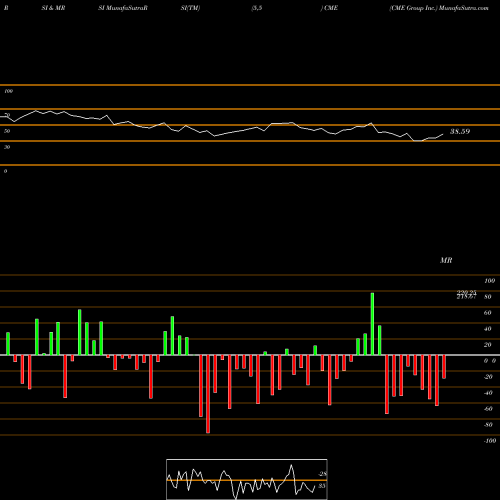Click the -40 label on the MR axis
The width and height of the screenshot is (500, 500).
coord(488,393)
